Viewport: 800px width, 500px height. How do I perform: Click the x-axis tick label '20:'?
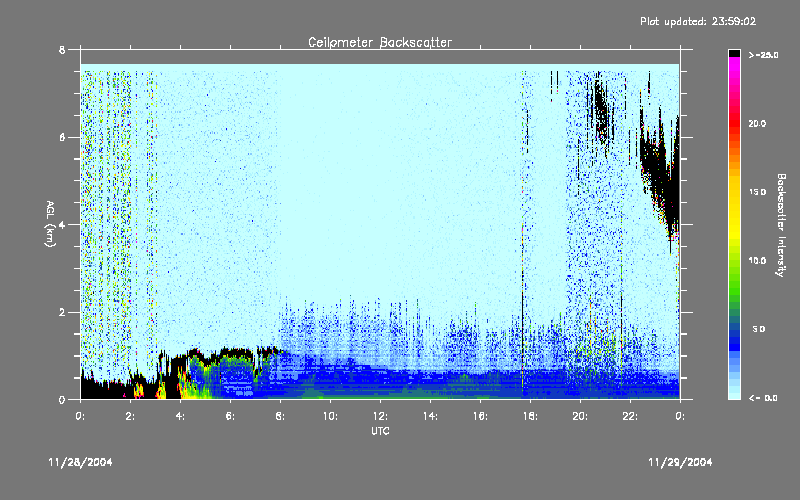580,416
